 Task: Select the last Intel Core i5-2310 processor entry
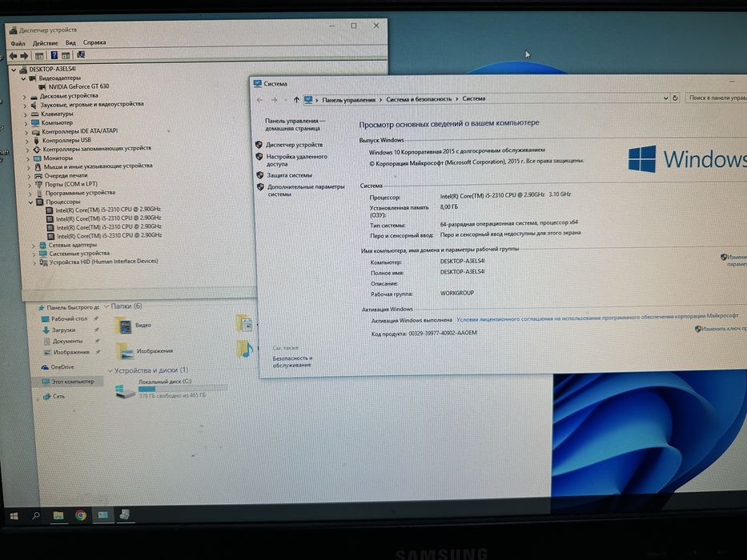(x=110, y=236)
